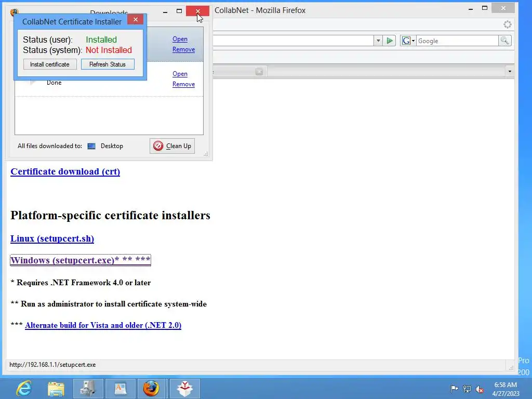532x399 pixels.
Task: Click the Done status of second download
Action: (x=54, y=83)
